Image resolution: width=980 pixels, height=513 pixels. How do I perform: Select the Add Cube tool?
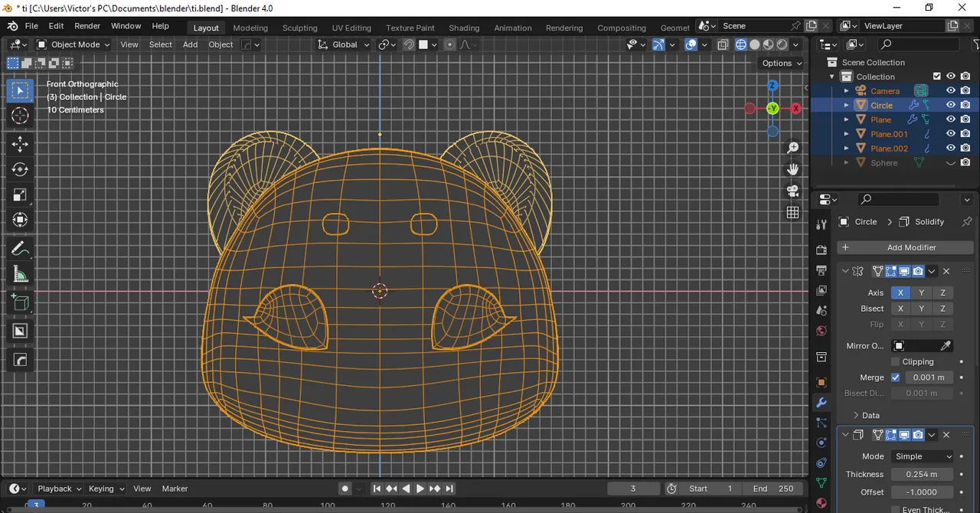(x=20, y=302)
